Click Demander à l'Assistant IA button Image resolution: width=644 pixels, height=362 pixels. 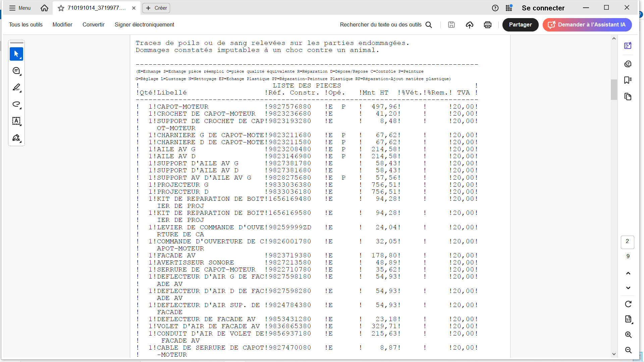(x=587, y=25)
